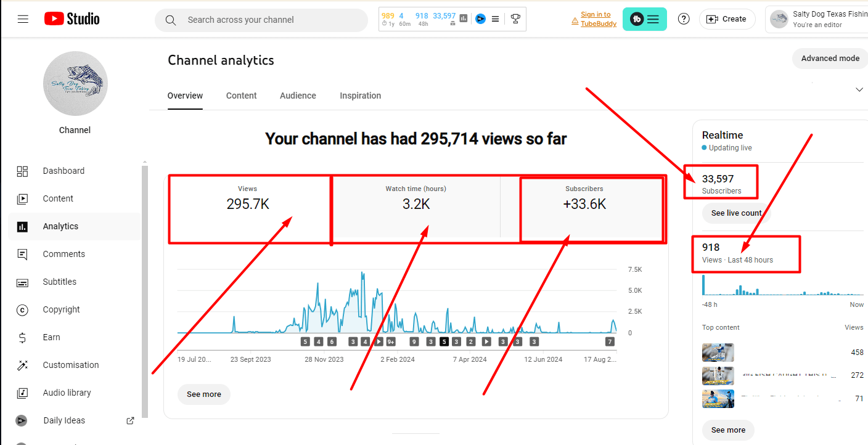Click the YouTube Studio logo
The image size is (868, 445).
(72, 19)
